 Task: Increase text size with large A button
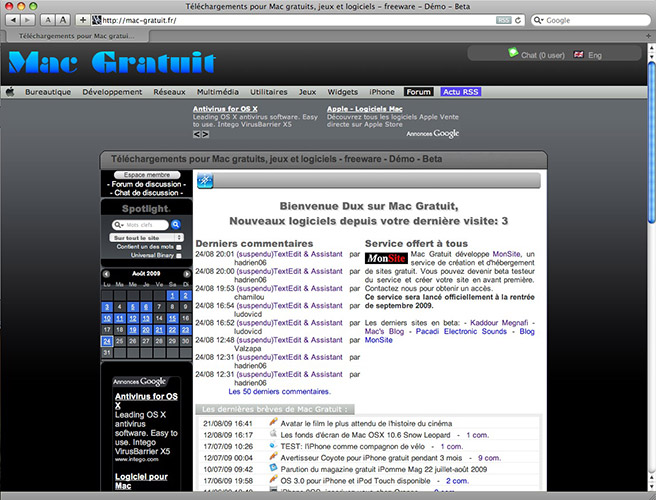62,20
